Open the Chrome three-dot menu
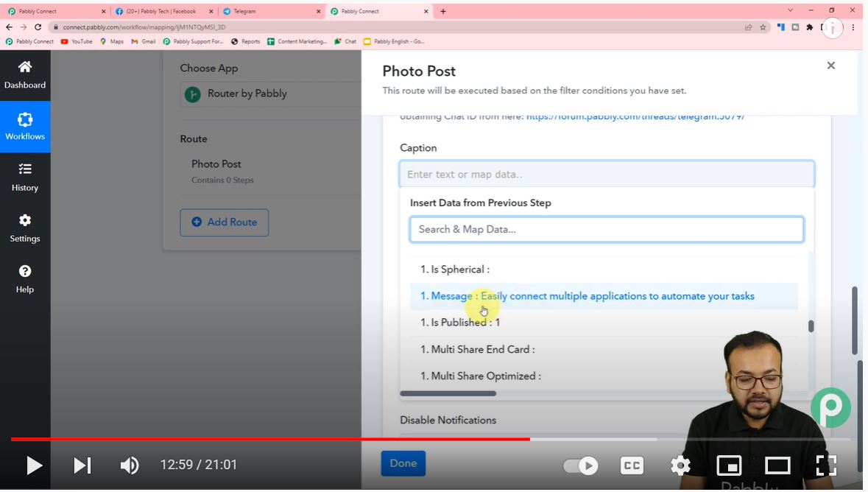 click(x=853, y=27)
